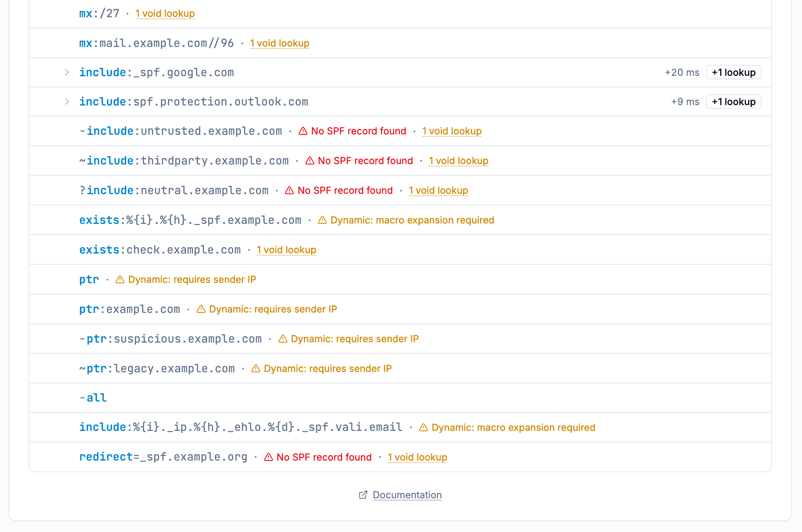Select the mx:/27 mechanism text
802x532 pixels.
(99, 13)
